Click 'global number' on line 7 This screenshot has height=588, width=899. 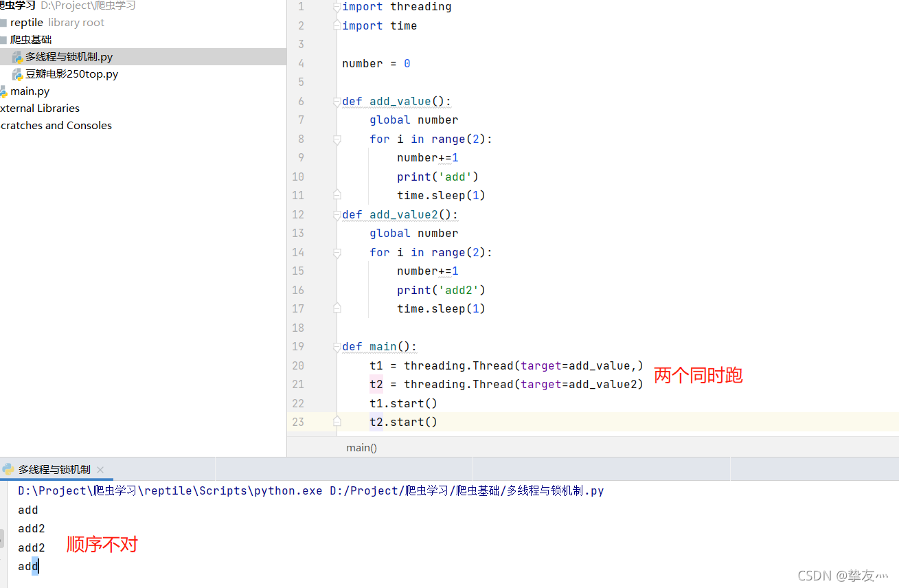tap(414, 120)
